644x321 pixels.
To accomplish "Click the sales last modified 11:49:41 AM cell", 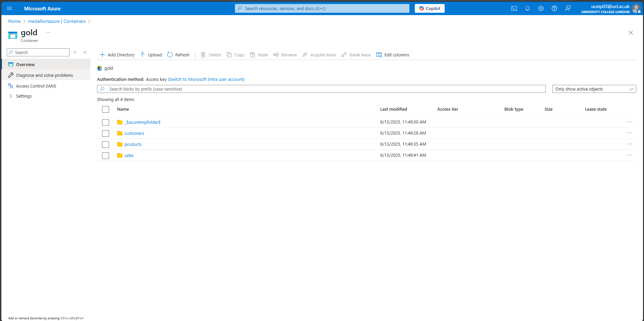I will pyautogui.click(x=403, y=155).
